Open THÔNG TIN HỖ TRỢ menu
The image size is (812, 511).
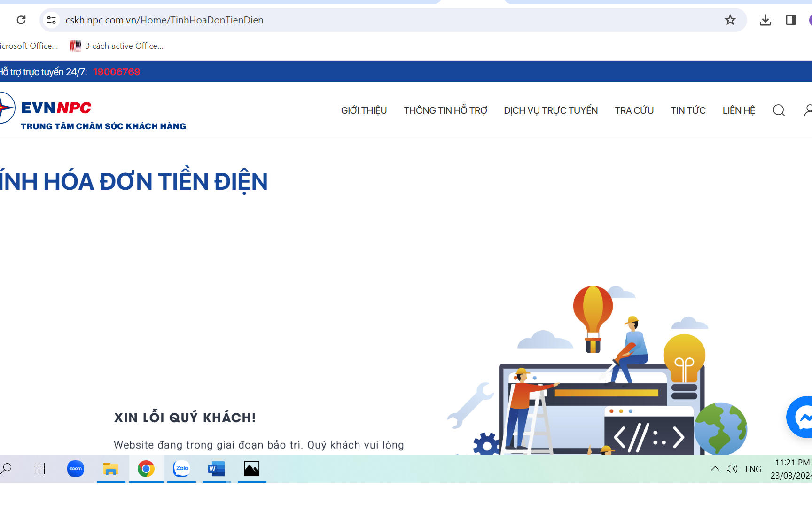point(445,110)
